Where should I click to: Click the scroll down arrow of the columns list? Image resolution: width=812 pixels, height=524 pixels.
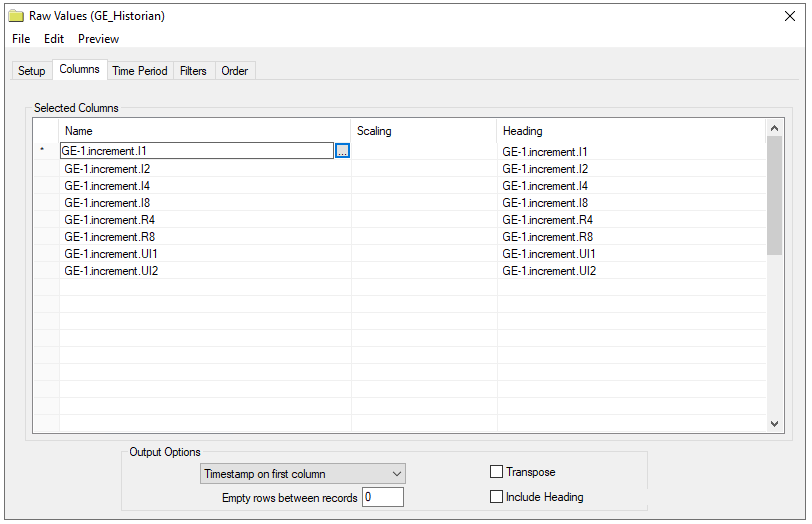[x=774, y=424]
